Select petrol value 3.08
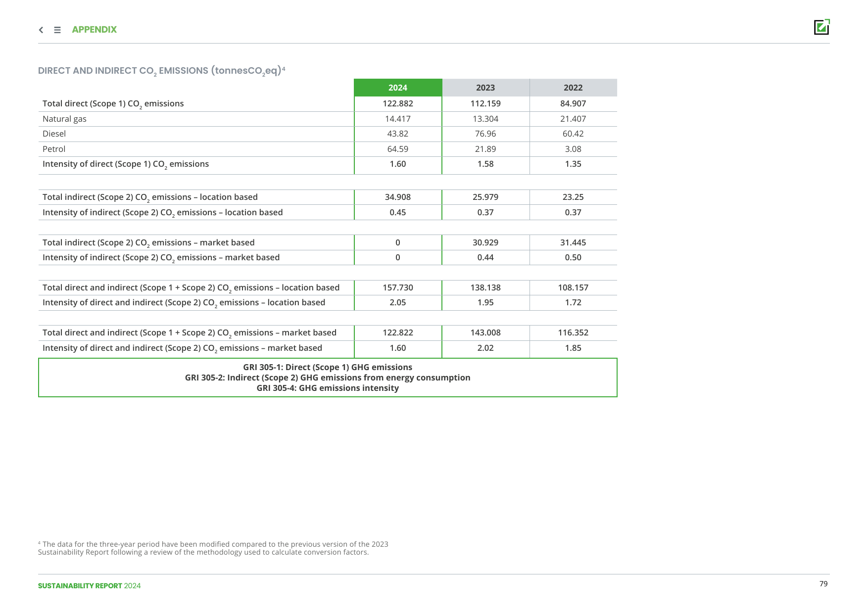The height and width of the screenshot is (614, 868). tap(573, 149)
